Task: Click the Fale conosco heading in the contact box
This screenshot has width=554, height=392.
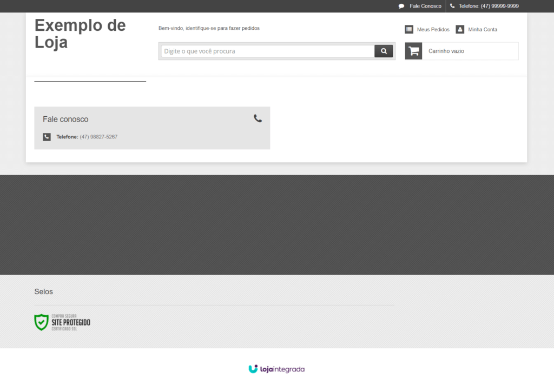Action: tap(65, 119)
